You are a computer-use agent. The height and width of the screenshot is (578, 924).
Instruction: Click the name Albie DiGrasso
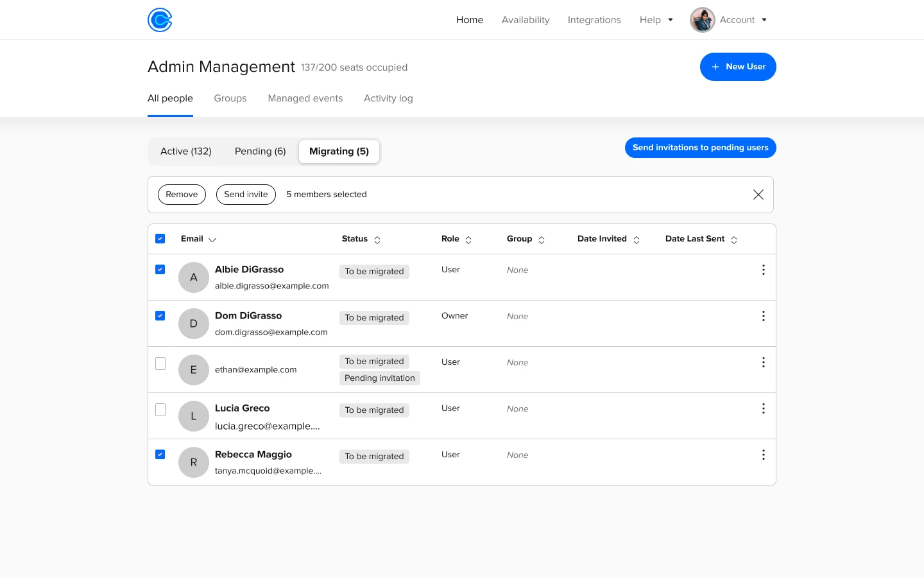click(x=249, y=270)
